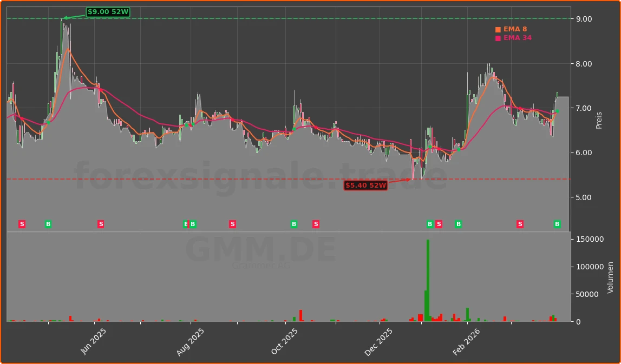Click the red volume bar in mid-October 2025

click(x=300, y=315)
